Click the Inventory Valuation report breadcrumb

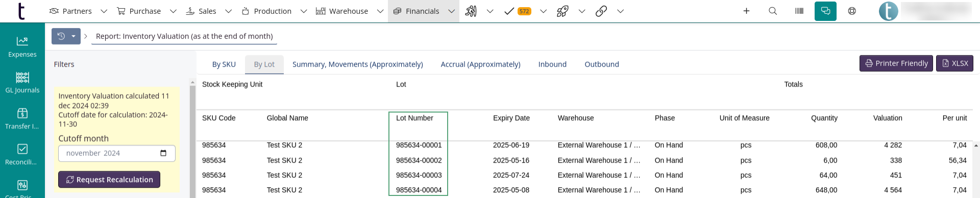click(184, 36)
